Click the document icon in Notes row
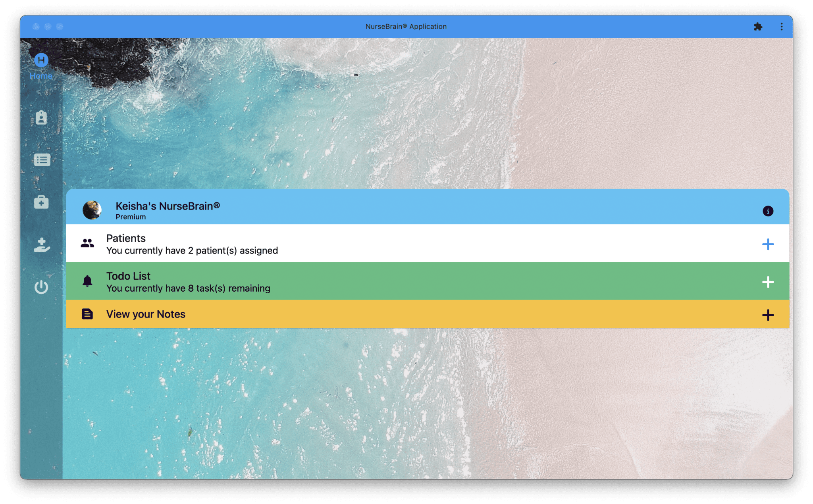Image resolution: width=813 pixels, height=504 pixels. [87, 314]
